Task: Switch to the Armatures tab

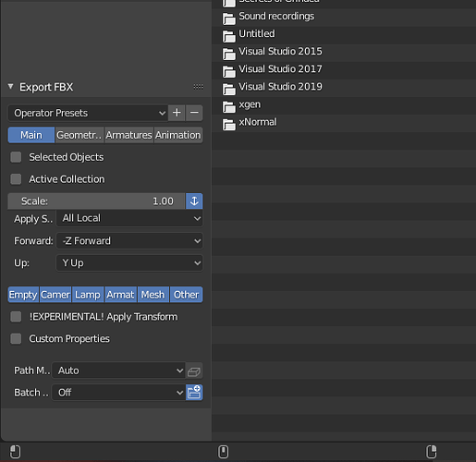Action: pyautogui.click(x=128, y=135)
